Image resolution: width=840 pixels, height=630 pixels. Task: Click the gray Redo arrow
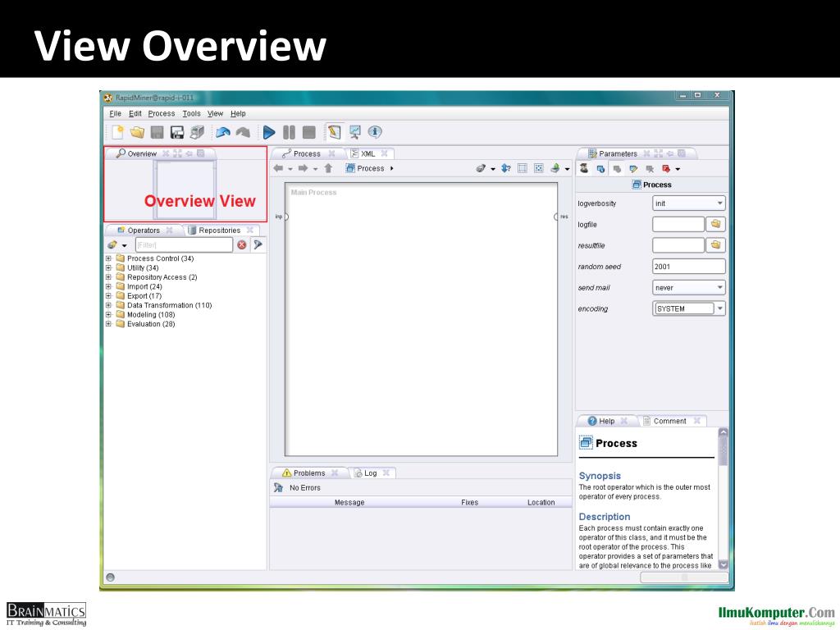point(243,132)
